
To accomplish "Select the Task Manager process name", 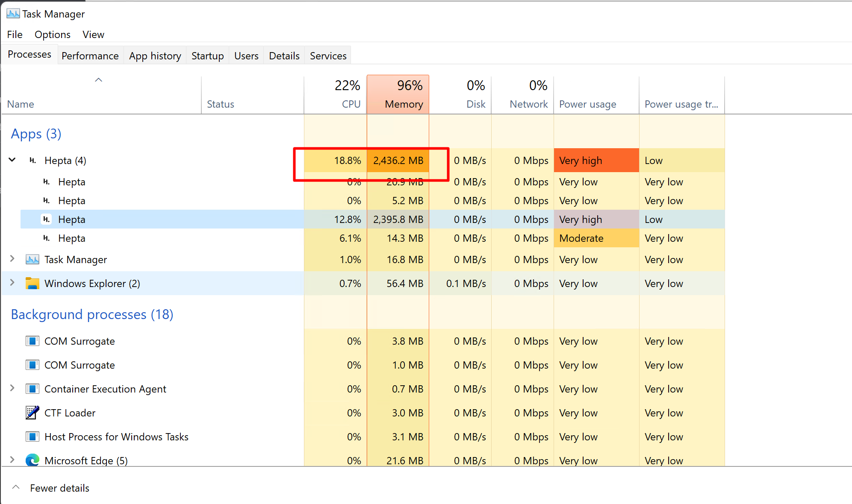I will coord(76,260).
